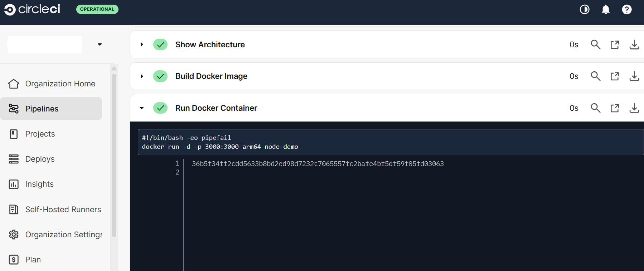Open Run Docker Container output in new tab
This screenshot has width=644, height=271.
point(615,108)
